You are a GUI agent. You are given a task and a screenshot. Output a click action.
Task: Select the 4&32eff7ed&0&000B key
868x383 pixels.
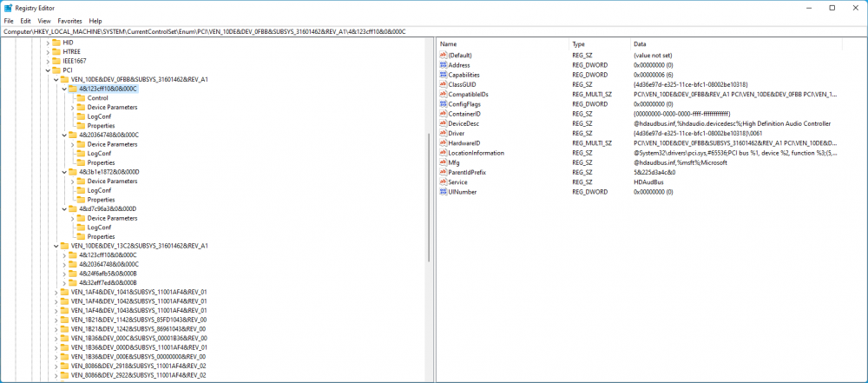(108, 282)
